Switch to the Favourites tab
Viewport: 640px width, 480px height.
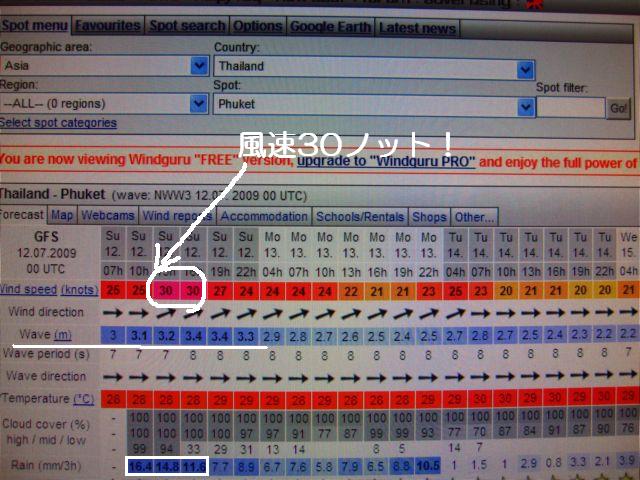(108, 27)
